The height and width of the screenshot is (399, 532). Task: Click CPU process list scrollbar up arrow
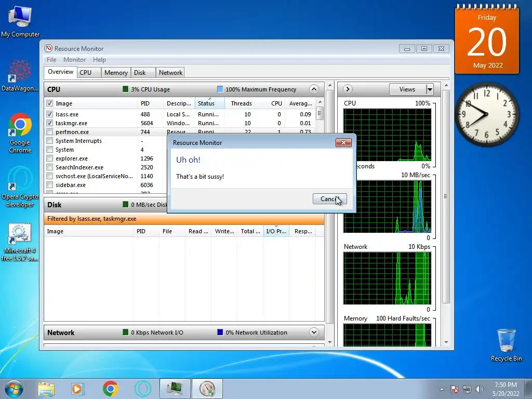point(320,102)
